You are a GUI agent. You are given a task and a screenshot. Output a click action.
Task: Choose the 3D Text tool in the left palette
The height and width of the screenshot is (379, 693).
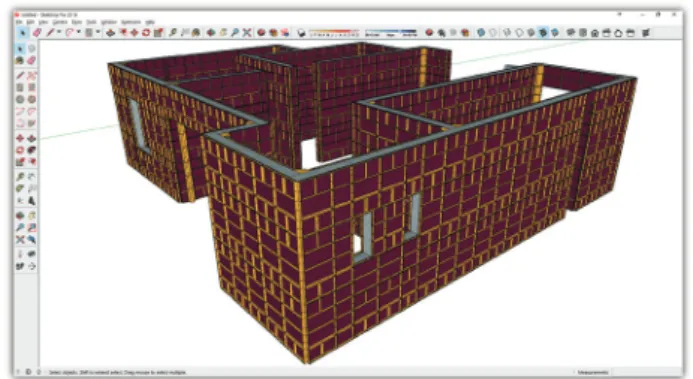pos(32,201)
